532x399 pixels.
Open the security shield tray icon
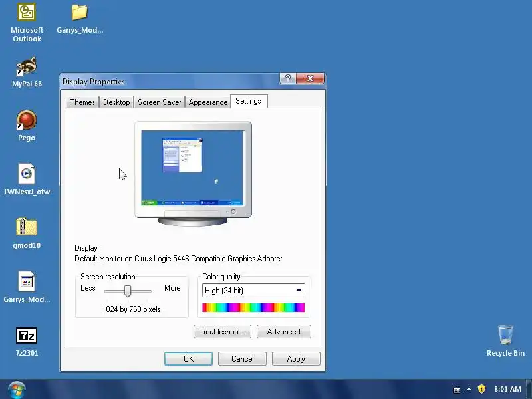pos(481,389)
